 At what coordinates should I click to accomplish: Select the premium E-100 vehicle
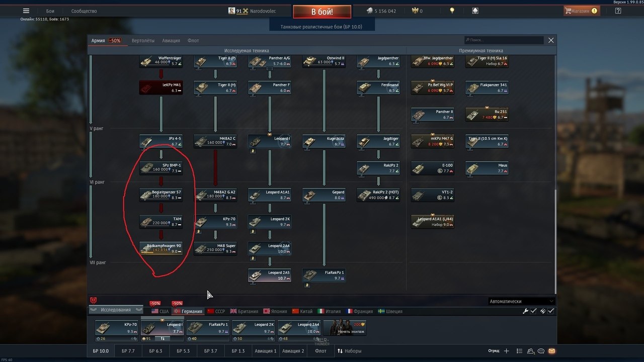click(433, 168)
